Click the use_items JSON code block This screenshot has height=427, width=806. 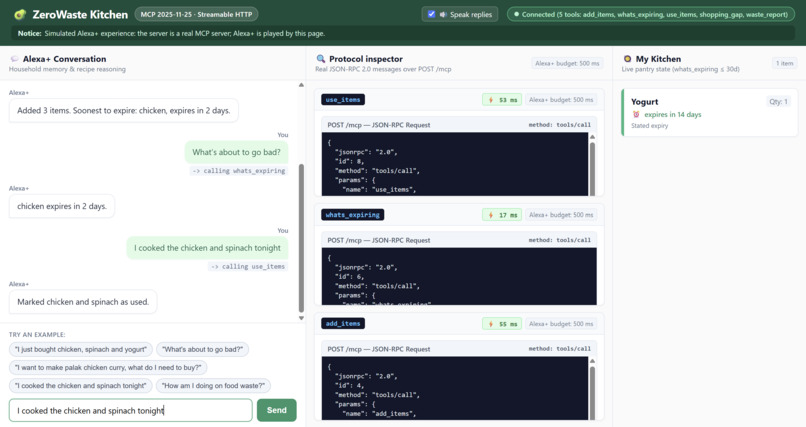click(x=455, y=164)
